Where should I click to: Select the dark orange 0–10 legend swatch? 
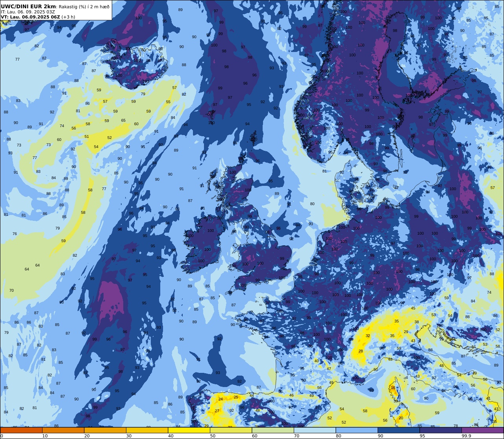[x=21, y=430]
